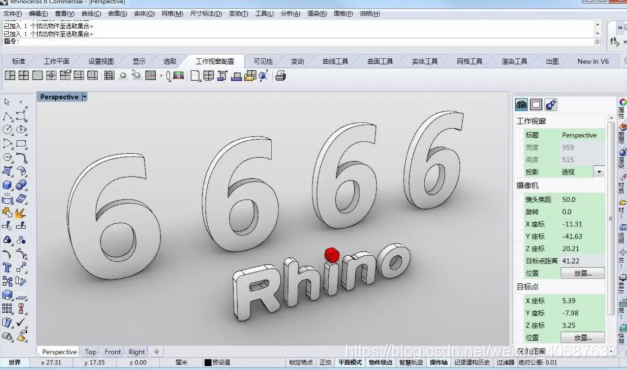Click the split viewport vertically icon
The height and width of the screenshot is (370, 627).
coord(92,75)
